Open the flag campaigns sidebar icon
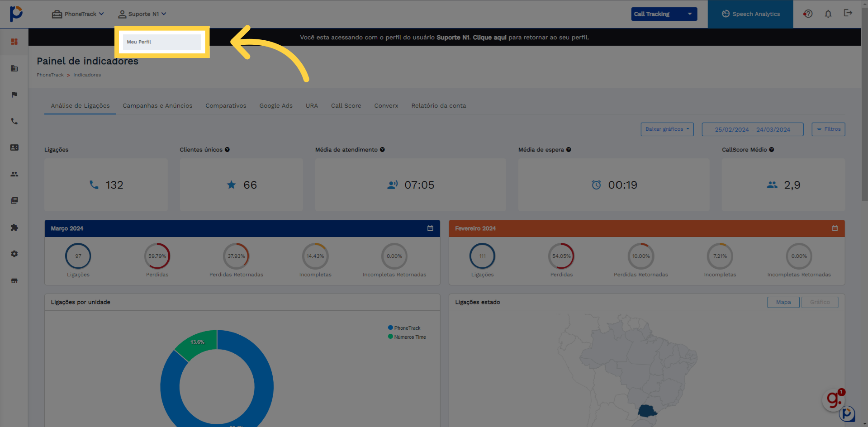The width and height of the screenshot is (868, 427). tap(14, 95)
